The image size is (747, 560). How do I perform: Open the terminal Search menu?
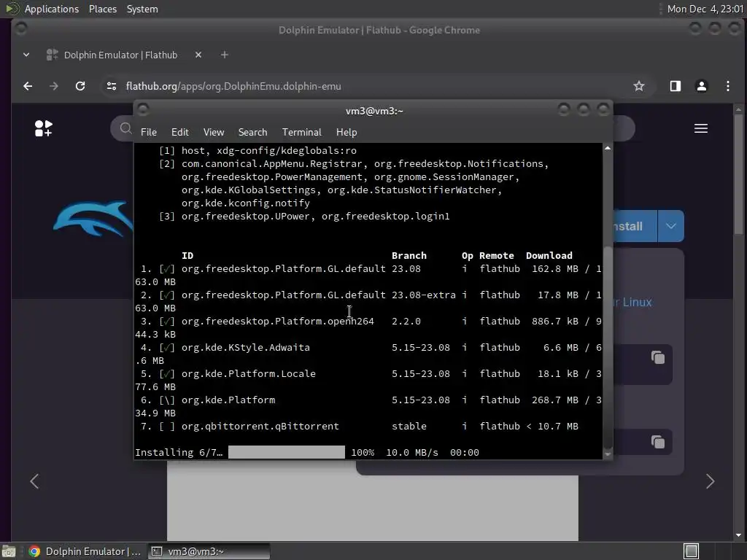click(252, 132)
